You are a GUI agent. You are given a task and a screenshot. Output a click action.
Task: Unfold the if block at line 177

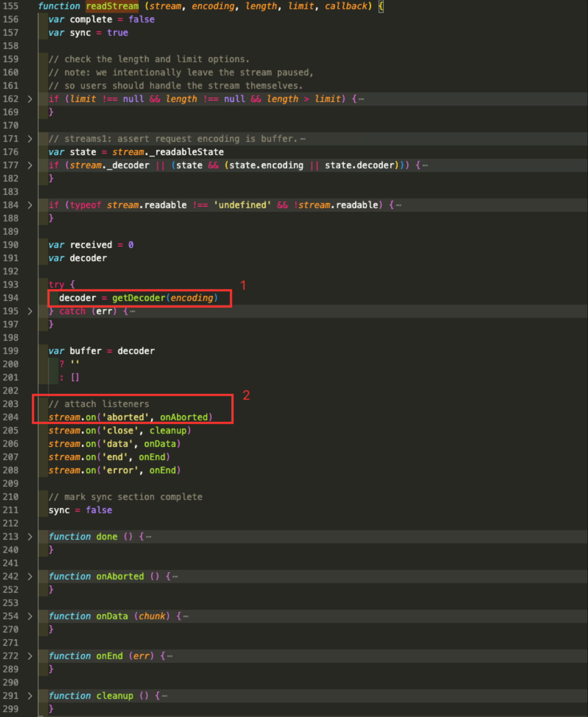coord(30,165)
